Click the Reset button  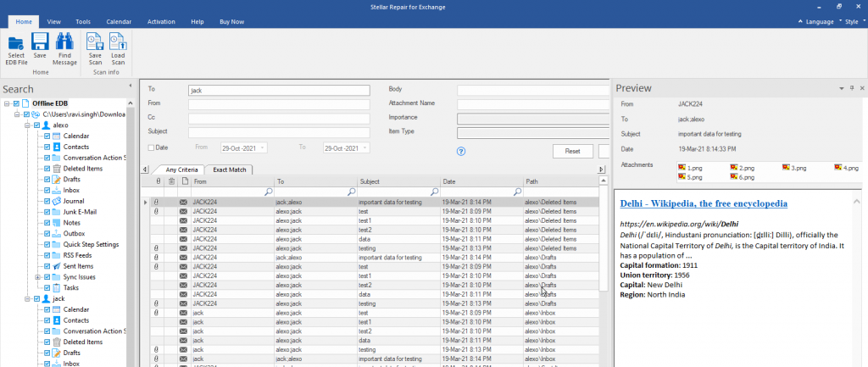click(572, 151)
